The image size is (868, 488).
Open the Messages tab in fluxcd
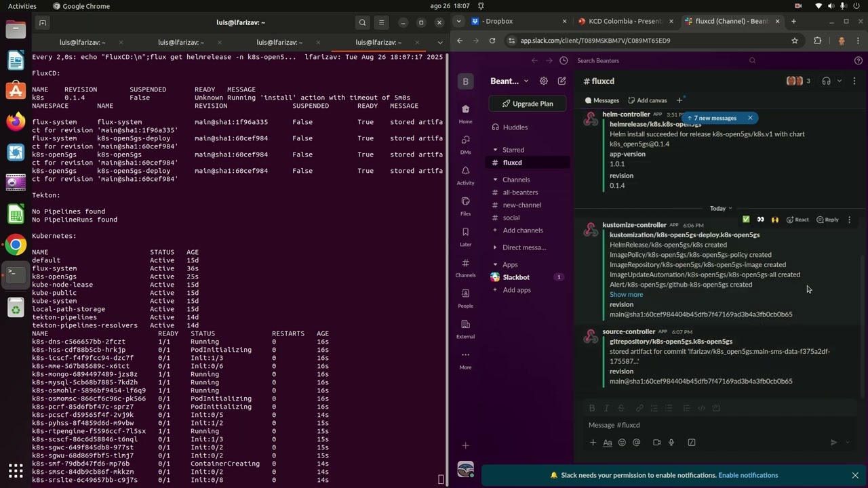[602, 100]
